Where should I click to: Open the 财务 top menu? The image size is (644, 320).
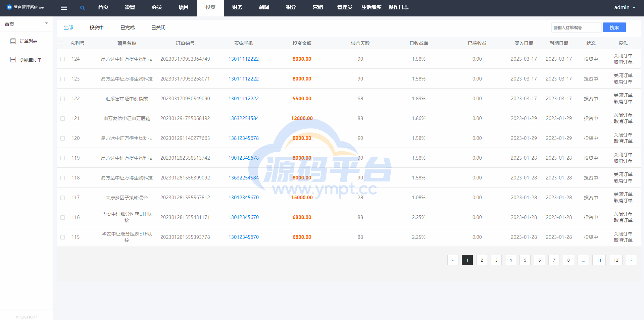237,7
